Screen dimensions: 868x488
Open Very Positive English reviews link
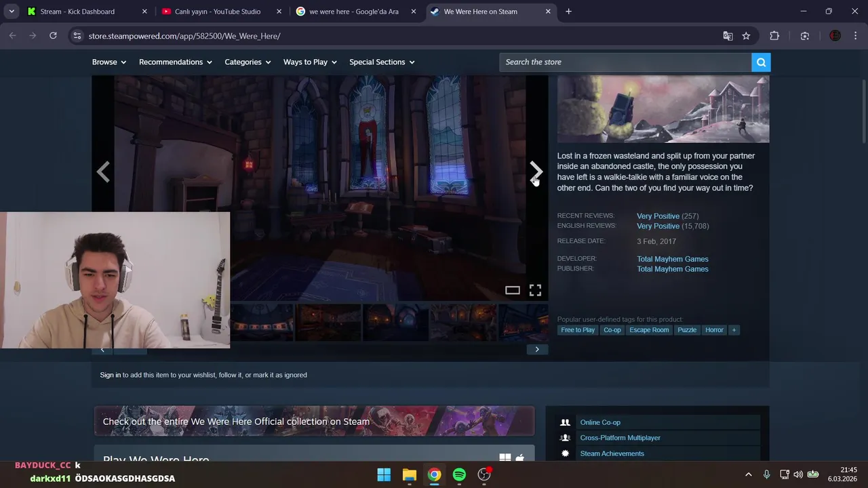tap(658, 226)
